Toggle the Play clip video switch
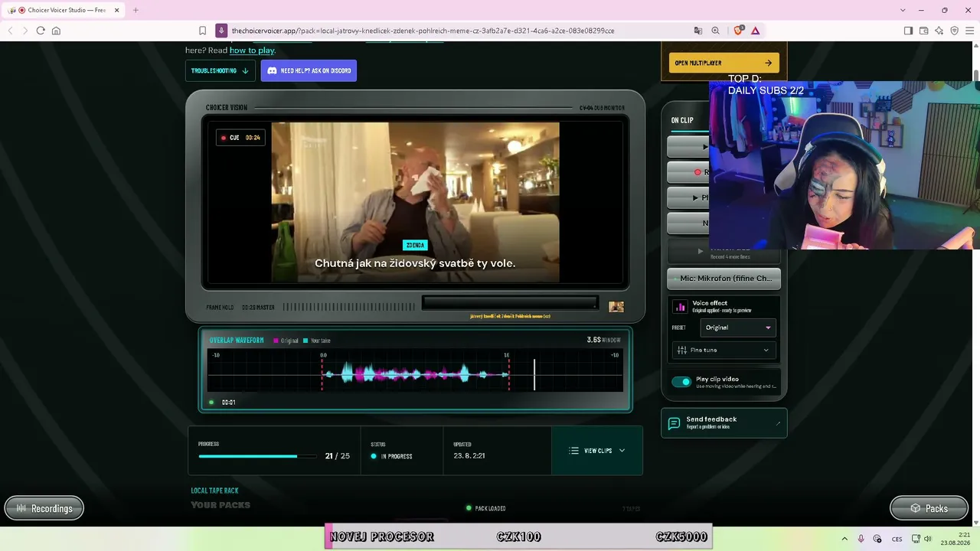Screen dimensions: 980x551 (x=681, y=382)
